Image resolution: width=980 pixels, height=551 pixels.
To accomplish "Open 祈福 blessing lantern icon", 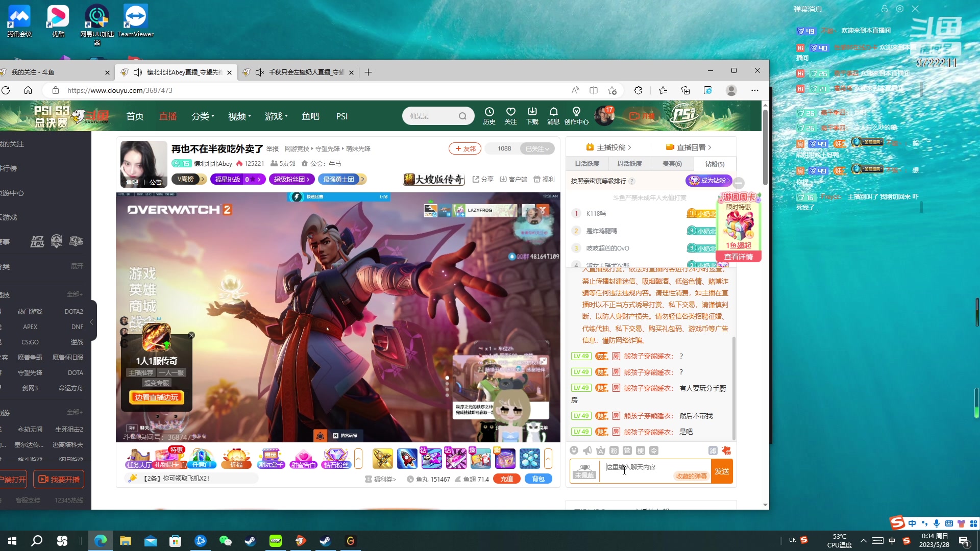I will pyautogui.click(x=236, y=459).
